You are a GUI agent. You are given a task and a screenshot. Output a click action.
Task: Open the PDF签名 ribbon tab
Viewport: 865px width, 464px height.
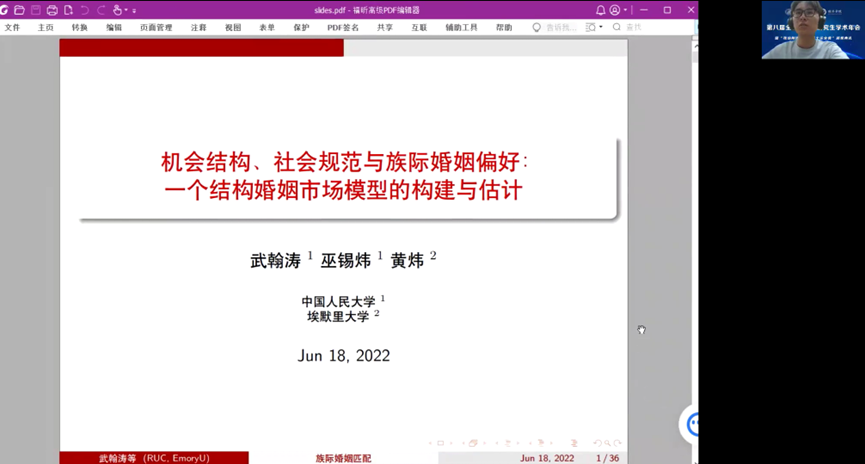(342, 27)
